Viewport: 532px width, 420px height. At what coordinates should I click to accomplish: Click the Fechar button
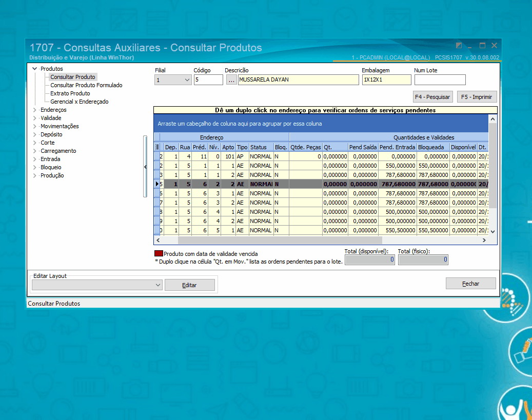click(x=470, y=284)
